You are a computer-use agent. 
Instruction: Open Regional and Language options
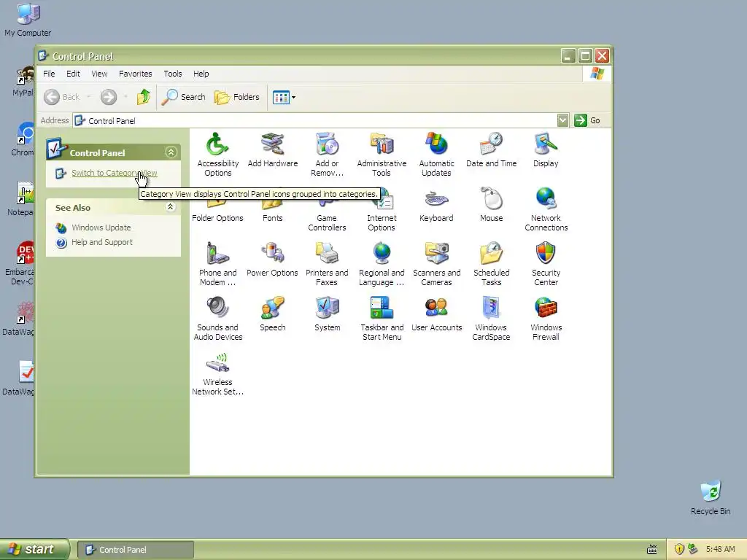click(382, 264)
